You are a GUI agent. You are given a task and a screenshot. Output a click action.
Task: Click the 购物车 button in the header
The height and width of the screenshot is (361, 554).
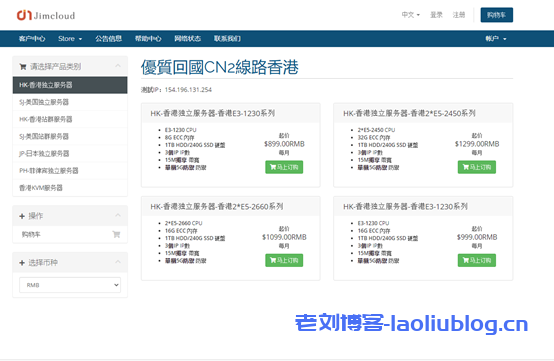(x=496, y=15)
